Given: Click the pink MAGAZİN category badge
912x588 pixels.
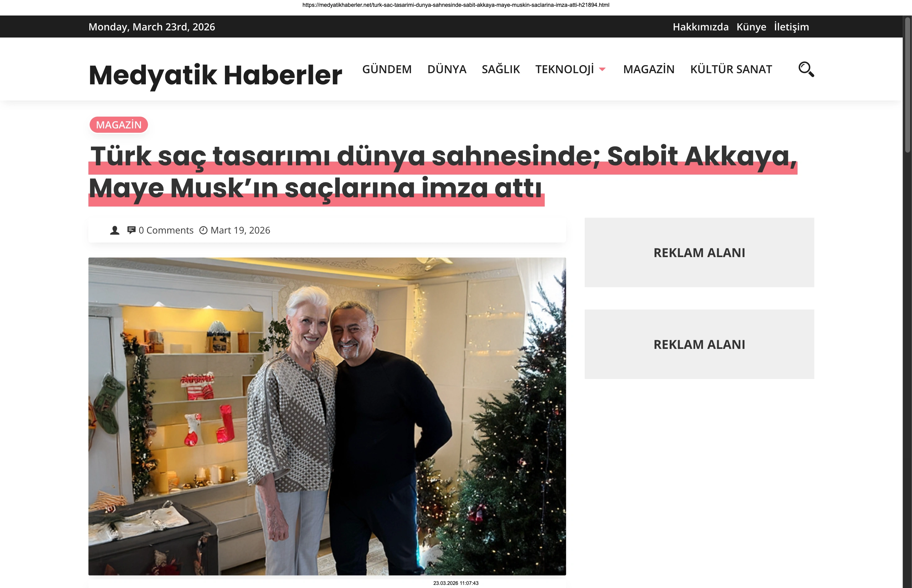Looking at the screenshot, I should point(119,125).
